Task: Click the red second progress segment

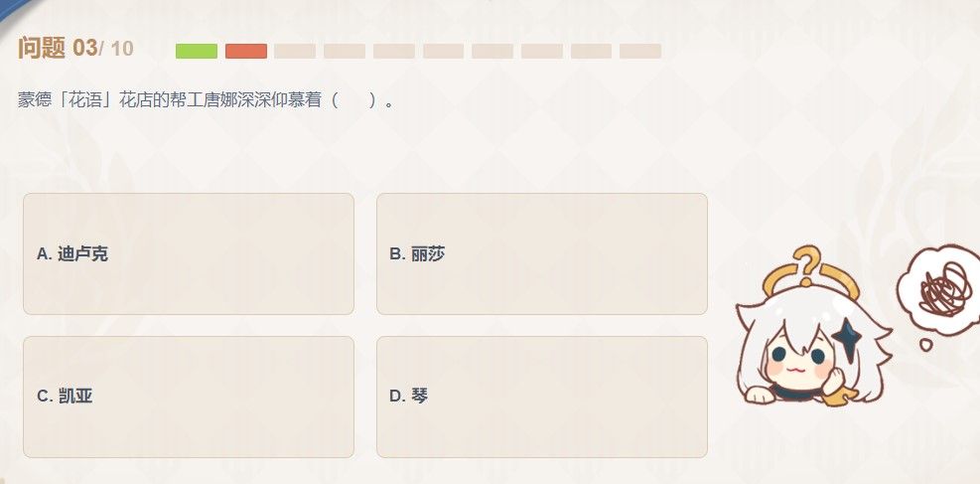Action: pyautogui.click(x=246, y=51)
